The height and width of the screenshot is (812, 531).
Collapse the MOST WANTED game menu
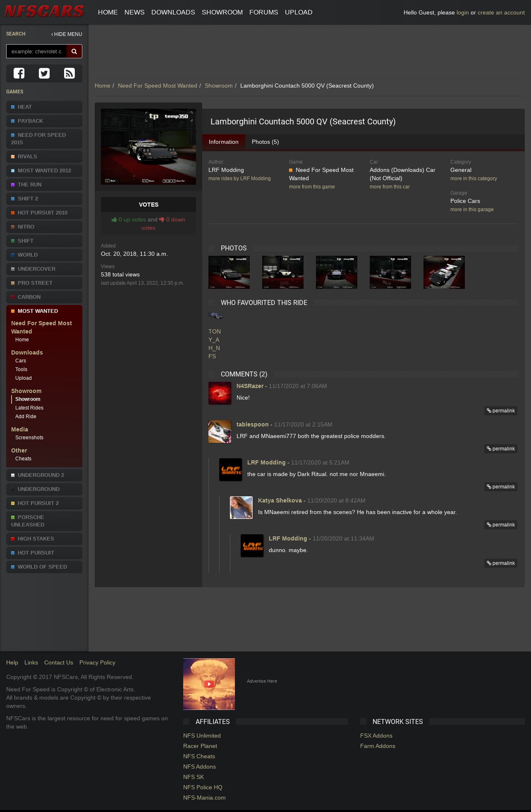pos(44,311)
